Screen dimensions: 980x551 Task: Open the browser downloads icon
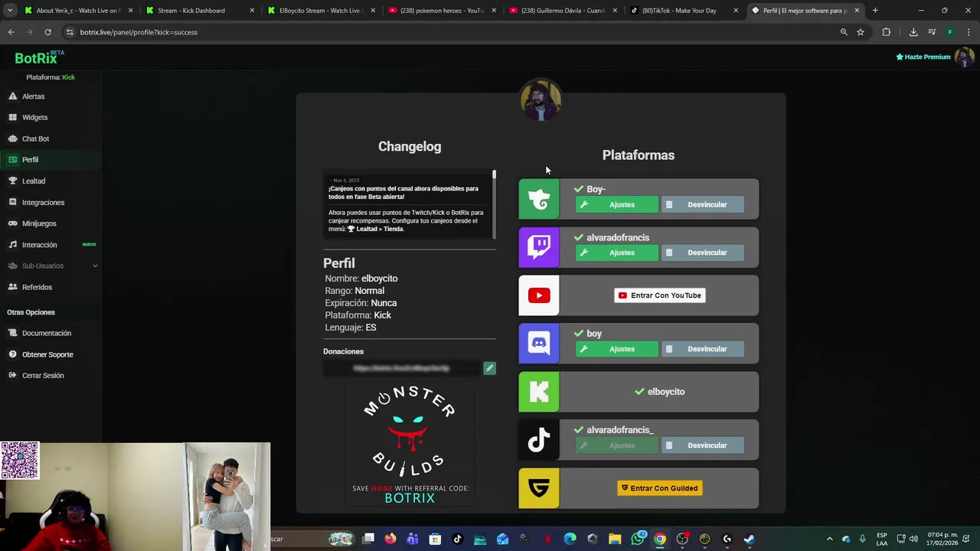click(913, 32)
